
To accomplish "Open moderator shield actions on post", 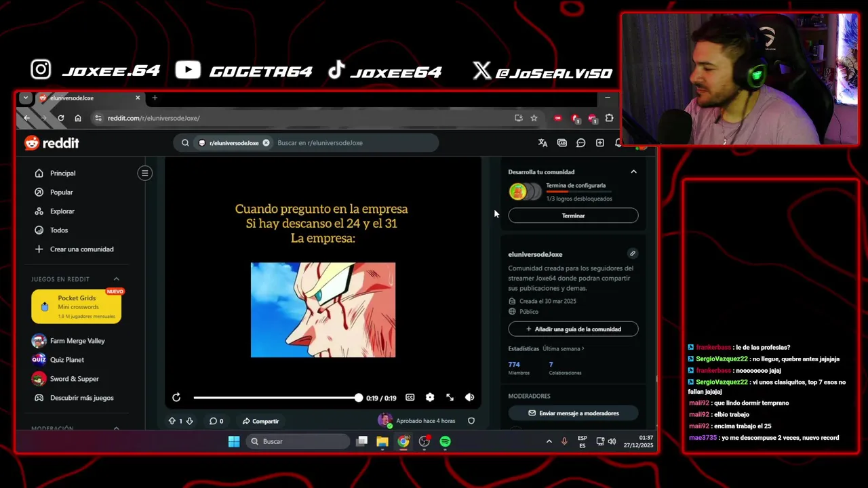I will (471, 421).
